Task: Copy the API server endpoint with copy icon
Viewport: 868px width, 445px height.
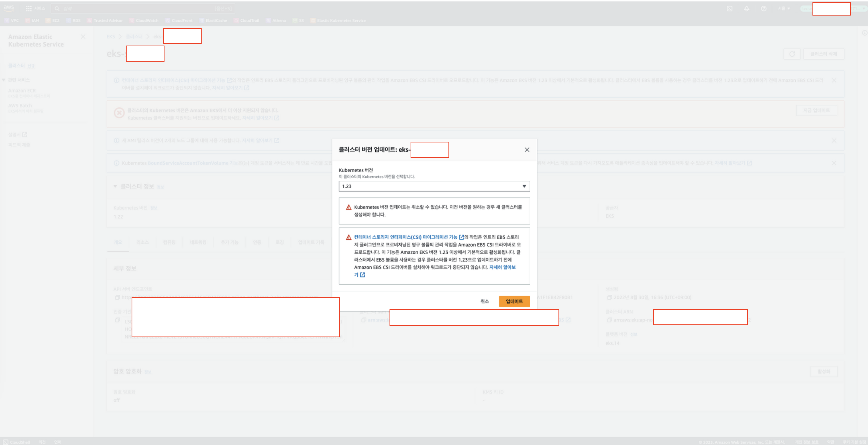Action: (117, 297)
